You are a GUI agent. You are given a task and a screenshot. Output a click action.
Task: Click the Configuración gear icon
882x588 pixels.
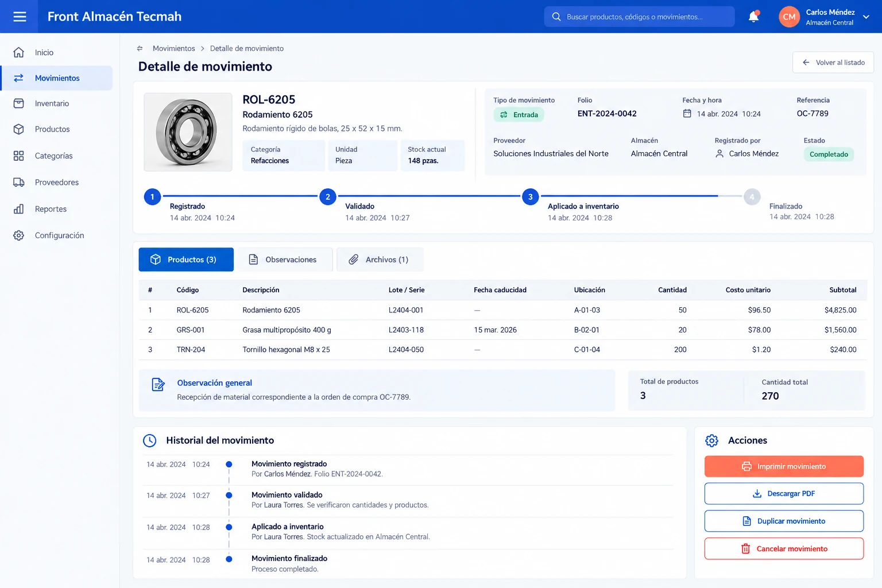tap(19, 235)
